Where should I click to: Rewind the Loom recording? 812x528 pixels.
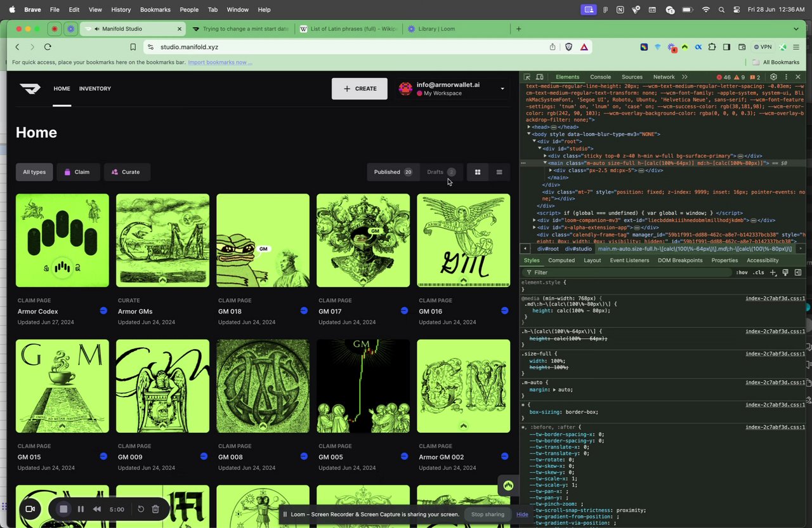[97, 509]
